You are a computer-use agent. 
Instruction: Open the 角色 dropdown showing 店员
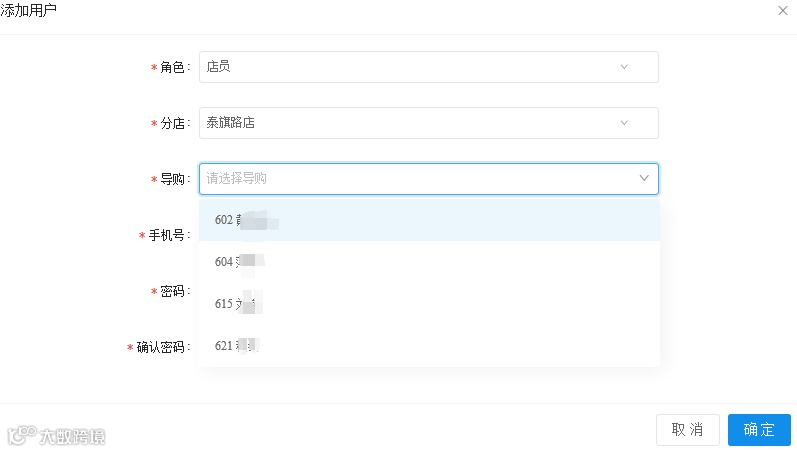tap(428, 67)
